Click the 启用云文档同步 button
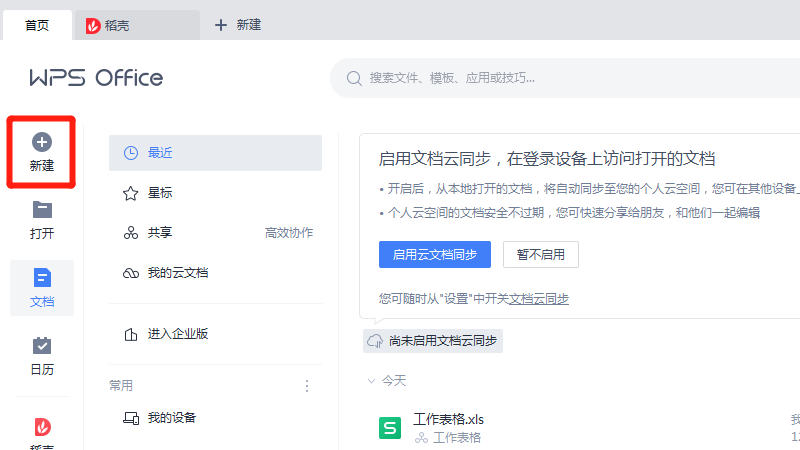Image resolution: width=800 pixels, height=450 pixels. (434, 254)
